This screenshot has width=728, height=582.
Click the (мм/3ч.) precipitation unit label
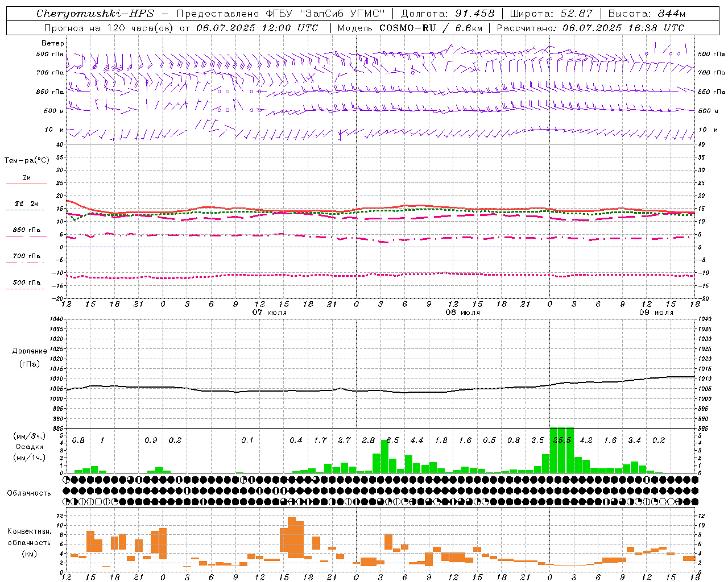click(x=30, y=436)
